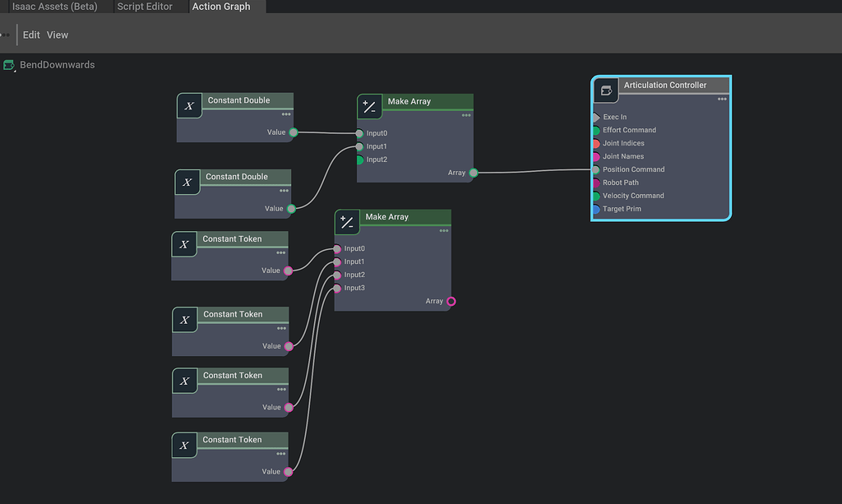Select the X icon on the first Constant Token node

184,243
